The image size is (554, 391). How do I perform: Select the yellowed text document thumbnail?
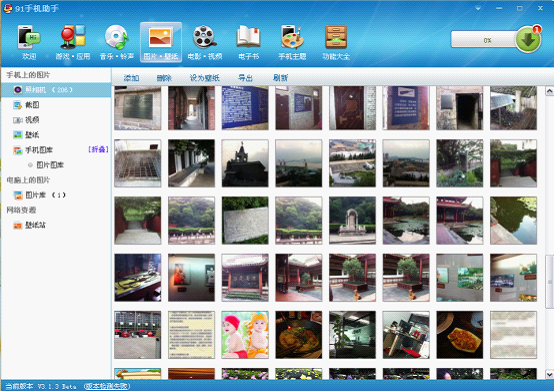(x=191, y=334)
